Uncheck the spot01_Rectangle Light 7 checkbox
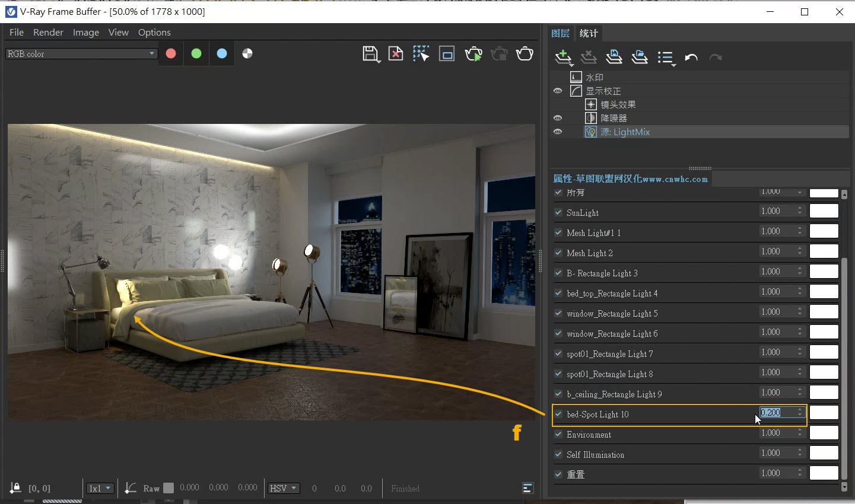 [x=558, y=353]
